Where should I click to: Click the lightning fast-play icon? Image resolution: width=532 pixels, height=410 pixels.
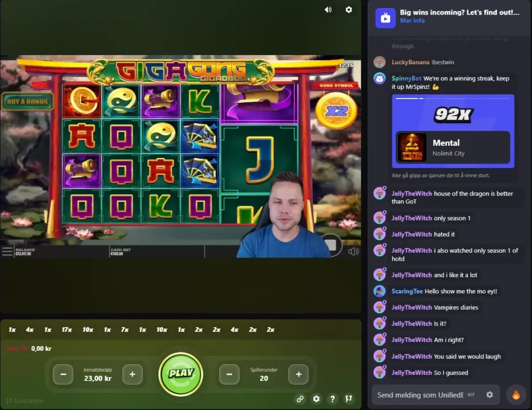click(x=350, y=399)
